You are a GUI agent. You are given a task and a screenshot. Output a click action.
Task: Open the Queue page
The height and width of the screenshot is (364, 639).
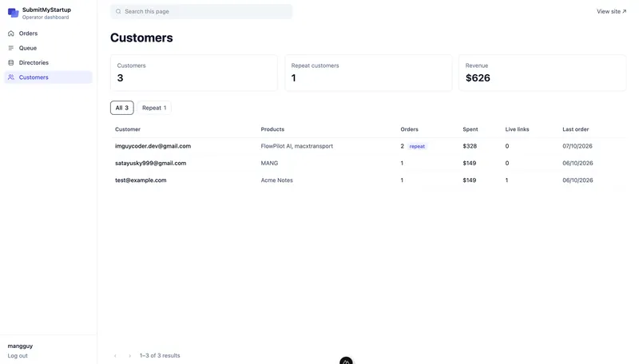48,48
